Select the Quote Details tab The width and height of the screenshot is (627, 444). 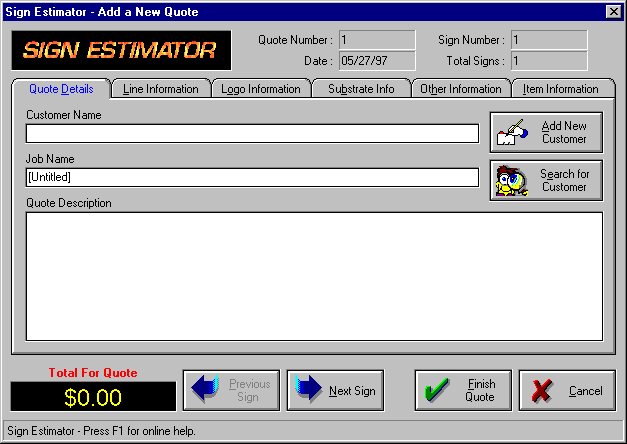tap(61, 89)
